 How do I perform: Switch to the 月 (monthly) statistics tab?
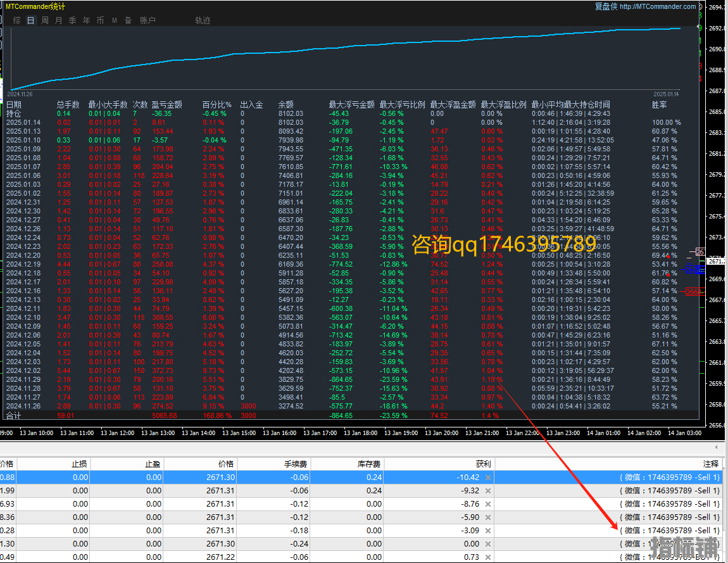(58, 20)
